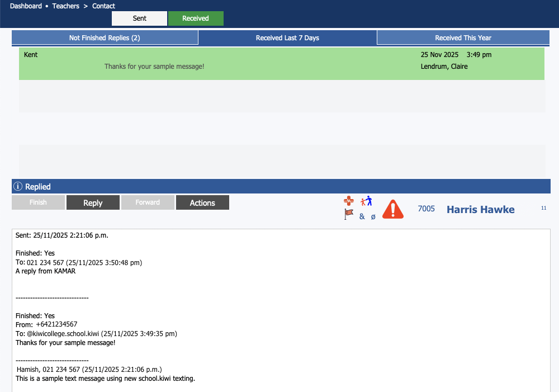Click the greyed-out Finish button
This screenshot has height=392, width=559.
38,202
